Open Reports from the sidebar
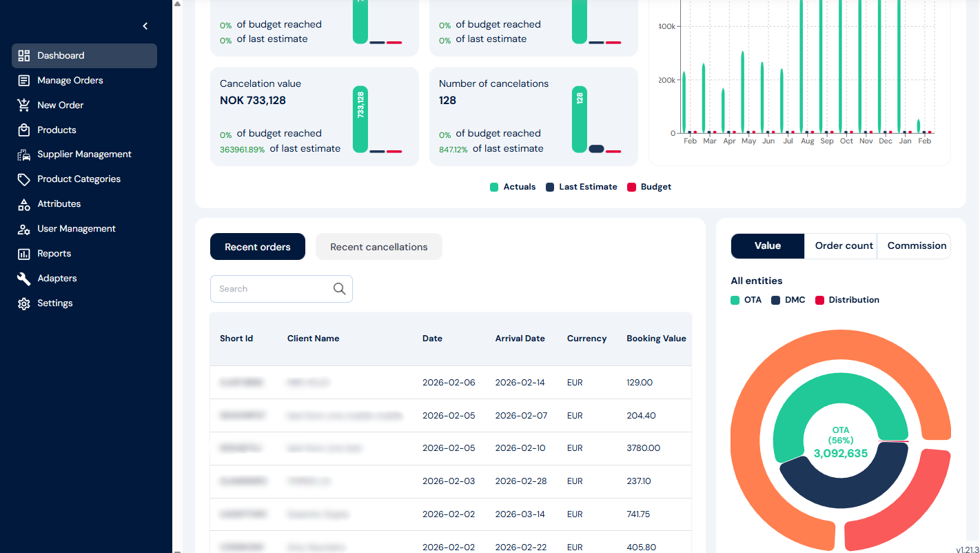The image size is (980, 553). (x=54, y=254)
